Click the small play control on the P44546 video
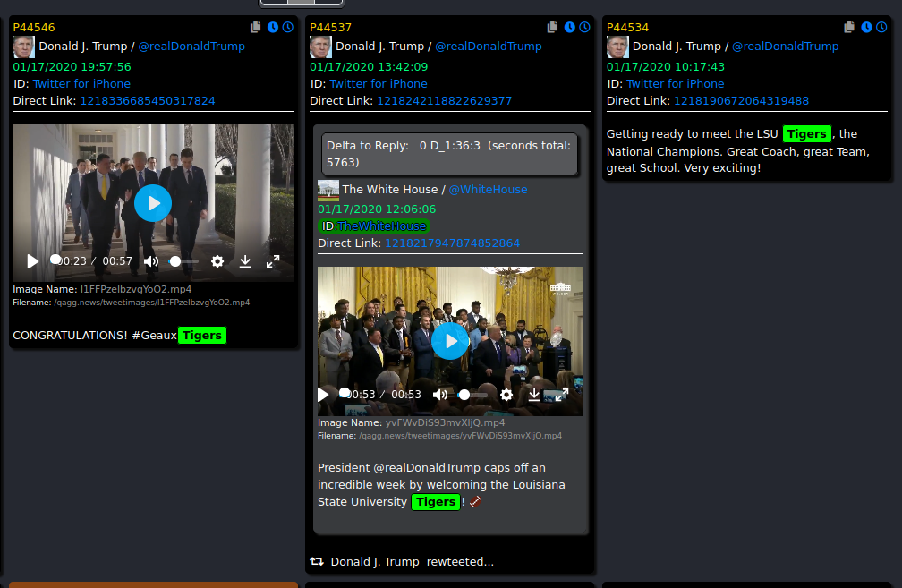902x588 pixels. click(33, 261)
